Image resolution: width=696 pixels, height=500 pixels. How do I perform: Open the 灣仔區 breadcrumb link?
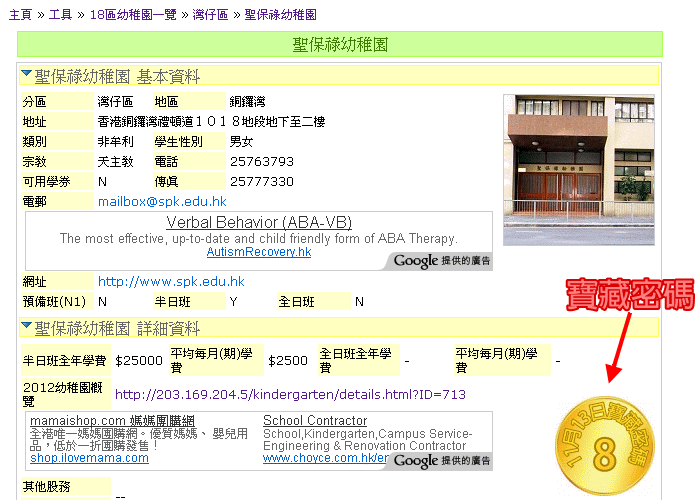(210, 15)
